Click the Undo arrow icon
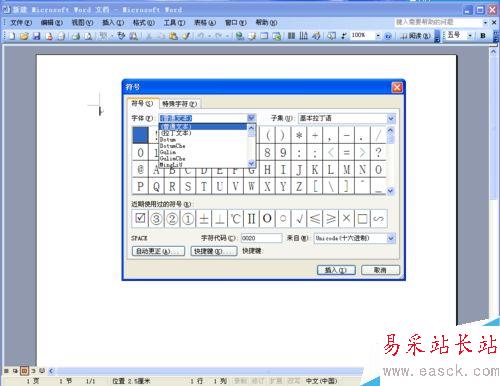Viewport: 500px width, 386px height. click(201, 36)
